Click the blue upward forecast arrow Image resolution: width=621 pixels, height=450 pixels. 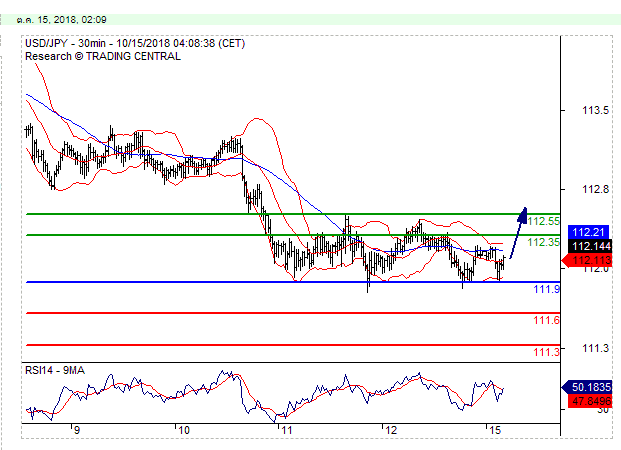(x=518, y=232)
